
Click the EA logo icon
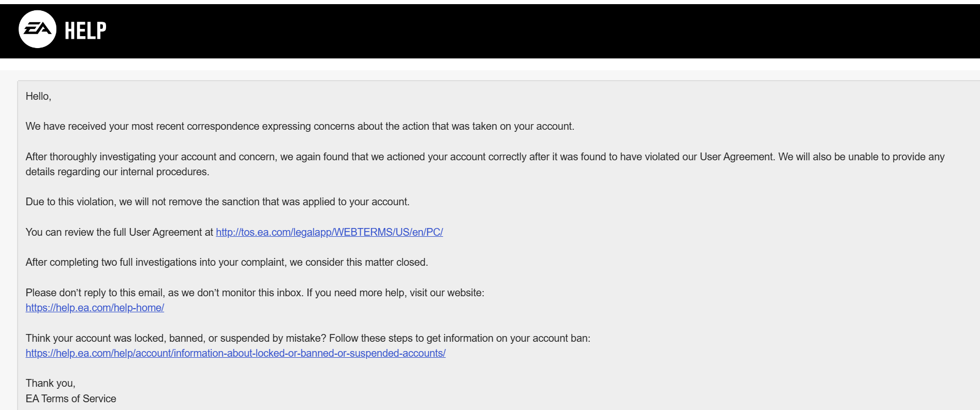37,29
